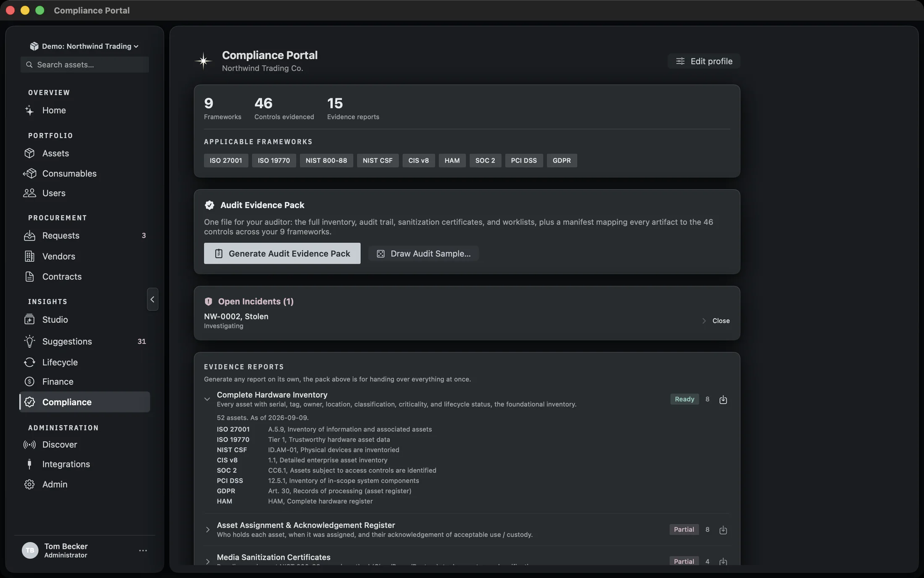Click 'A.5.9, Inventory of information and associated assets'

(350, 430)
